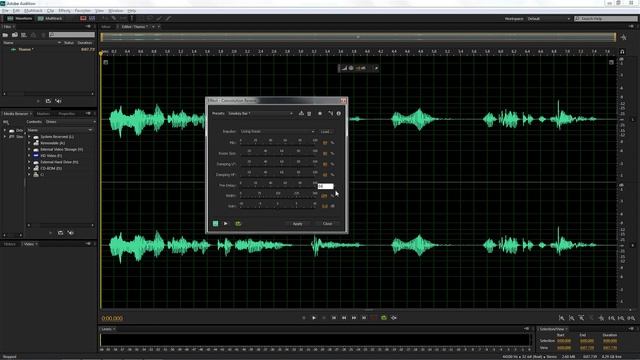
Task: Open the Video tab
Action: pos(29,244)
